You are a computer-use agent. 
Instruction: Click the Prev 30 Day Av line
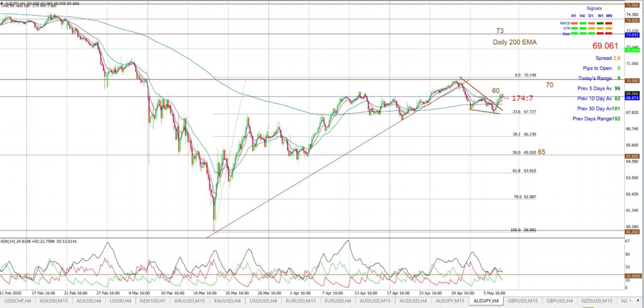(599, 108)
